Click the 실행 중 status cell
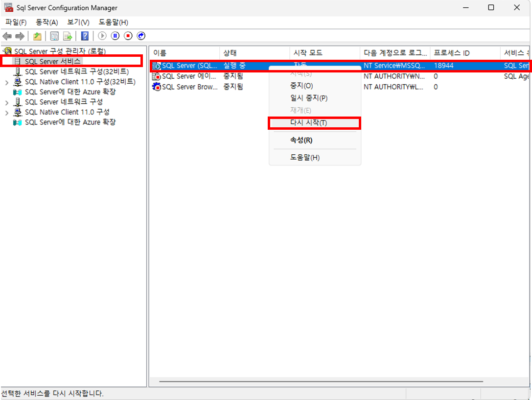Viewport: 532px width, 400px height. [x=234, y=66]
